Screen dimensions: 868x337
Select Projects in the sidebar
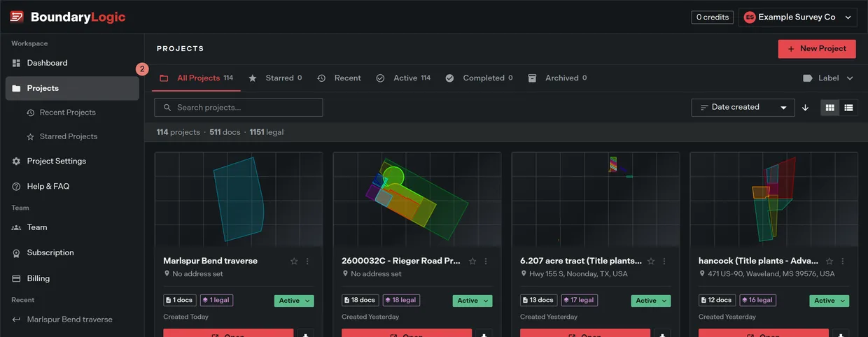coord(72,88)
